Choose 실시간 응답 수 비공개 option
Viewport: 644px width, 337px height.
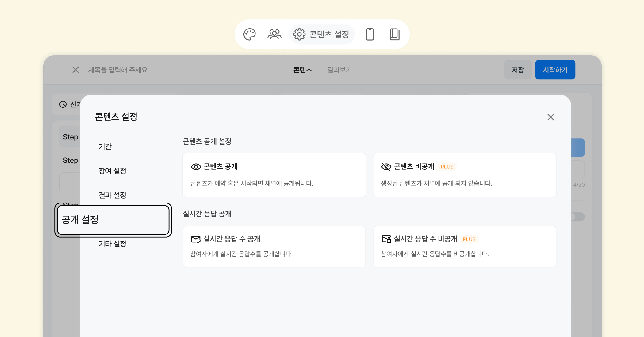[464, 246]
